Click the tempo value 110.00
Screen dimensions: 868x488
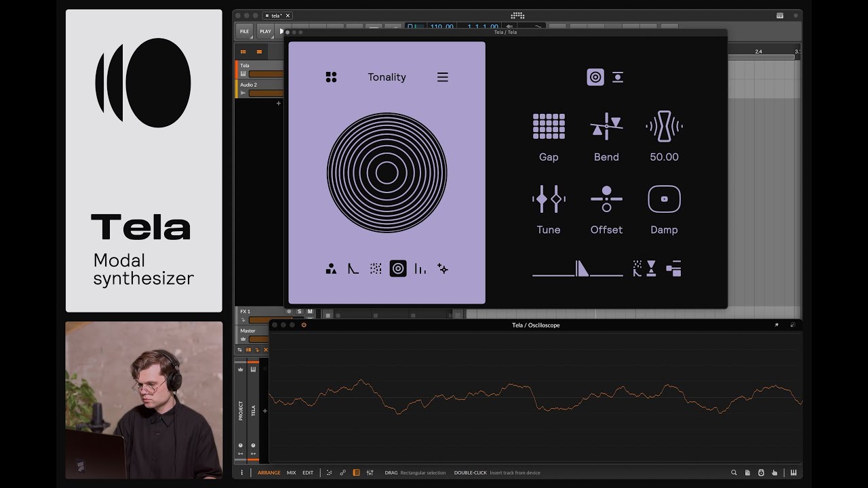pyautogui.click(x=441, y=27)
